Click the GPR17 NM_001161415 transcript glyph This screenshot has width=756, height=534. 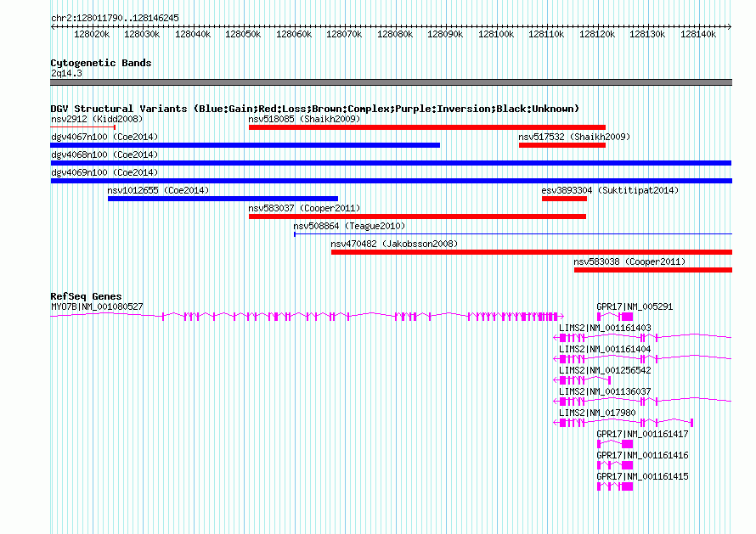coord(615,486)
